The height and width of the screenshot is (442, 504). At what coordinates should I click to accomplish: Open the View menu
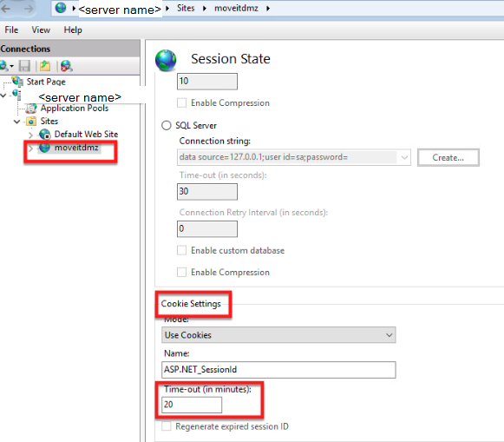pyautogui.click(x=41, y=30)
